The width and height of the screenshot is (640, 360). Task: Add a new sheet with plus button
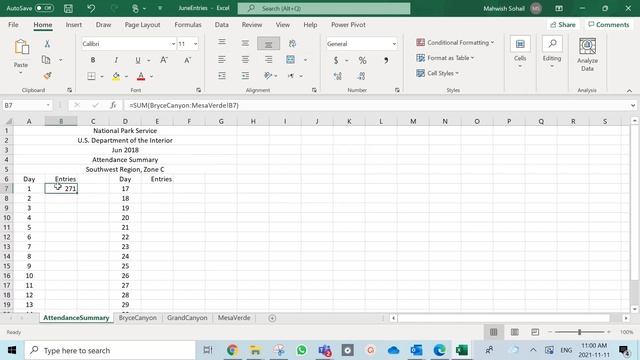(272, 318)
